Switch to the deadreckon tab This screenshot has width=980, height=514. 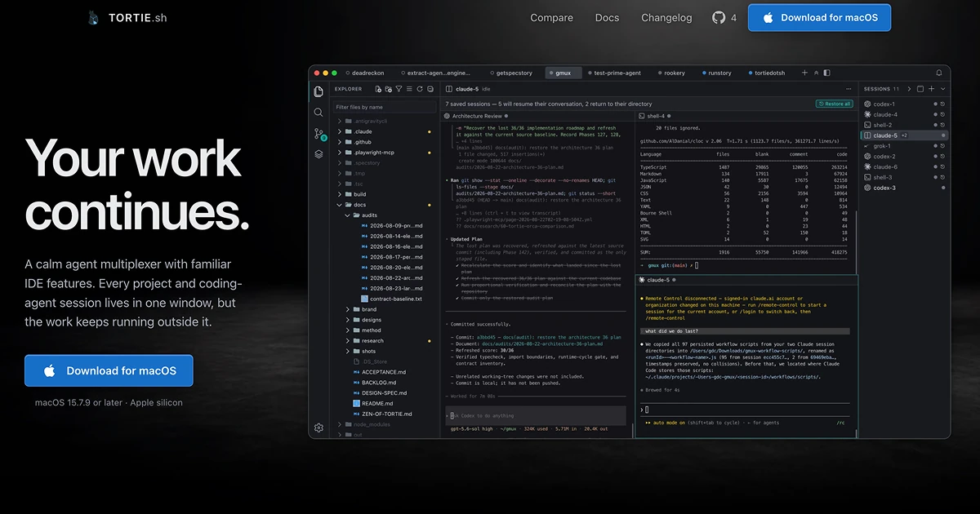coord(364,73)
